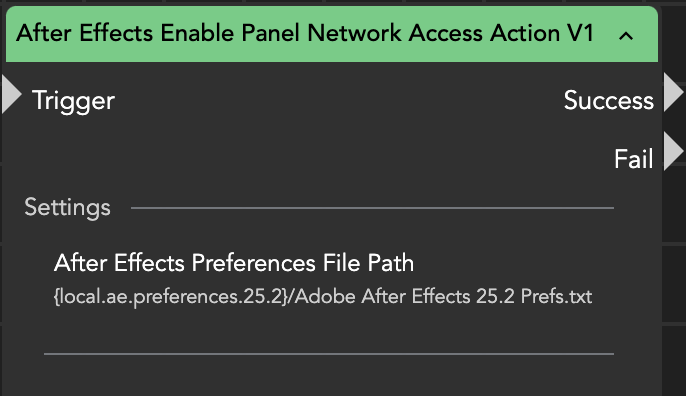686x396 pixels.
Task: Click the Fail output port triangle
Action: click(674, 151)
